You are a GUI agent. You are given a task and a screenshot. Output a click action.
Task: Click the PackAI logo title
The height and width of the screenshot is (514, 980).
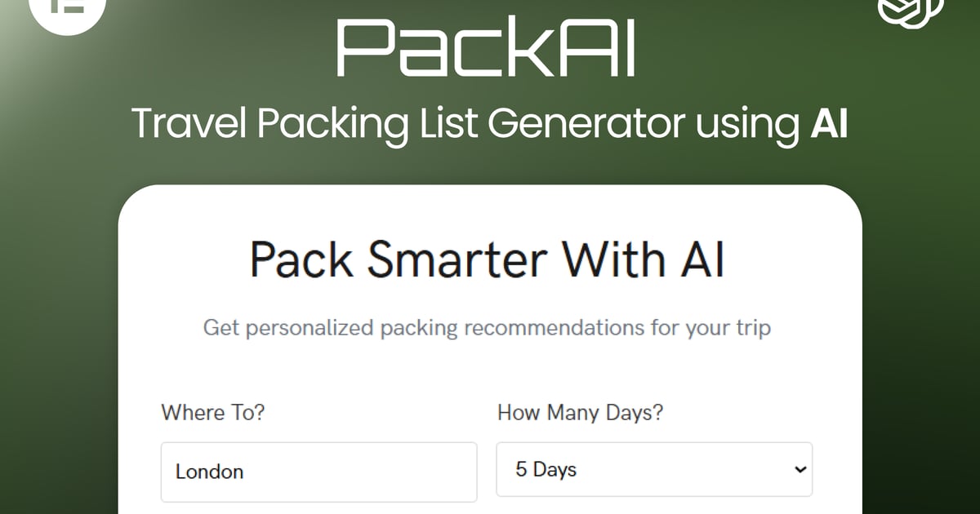pyautogui.click(x=487, y=48)
